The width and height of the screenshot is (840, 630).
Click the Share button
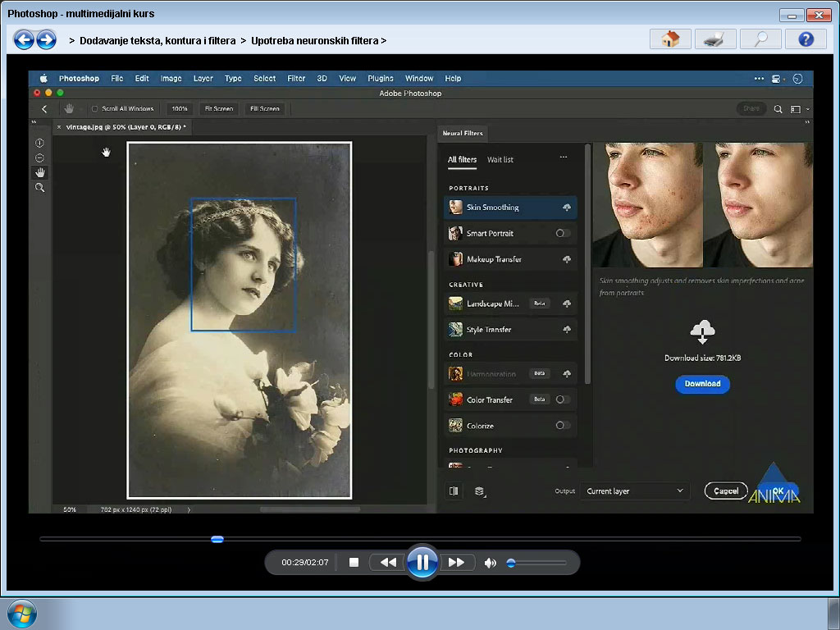click(x=751, y=108)
